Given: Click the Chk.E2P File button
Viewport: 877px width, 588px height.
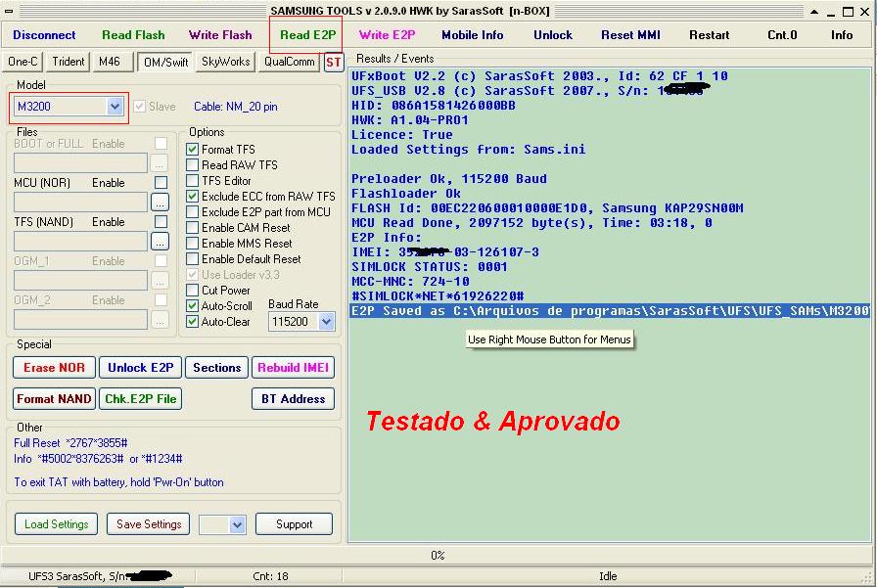Looking at the screenshot, I should [141, 398].
